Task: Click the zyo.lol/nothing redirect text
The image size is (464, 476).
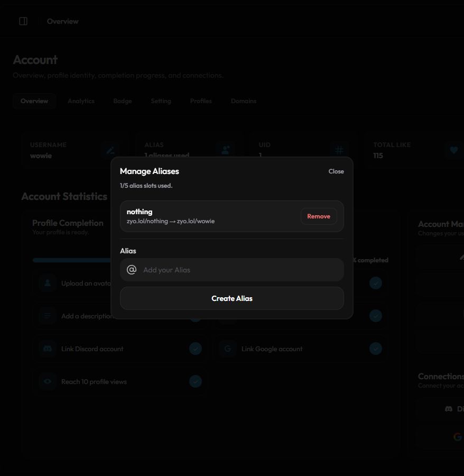Action: point(171,221)
